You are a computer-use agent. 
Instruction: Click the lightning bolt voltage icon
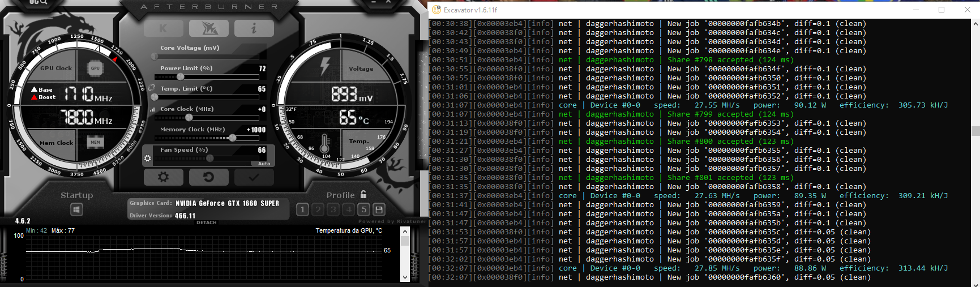click(x=325, y=66)
